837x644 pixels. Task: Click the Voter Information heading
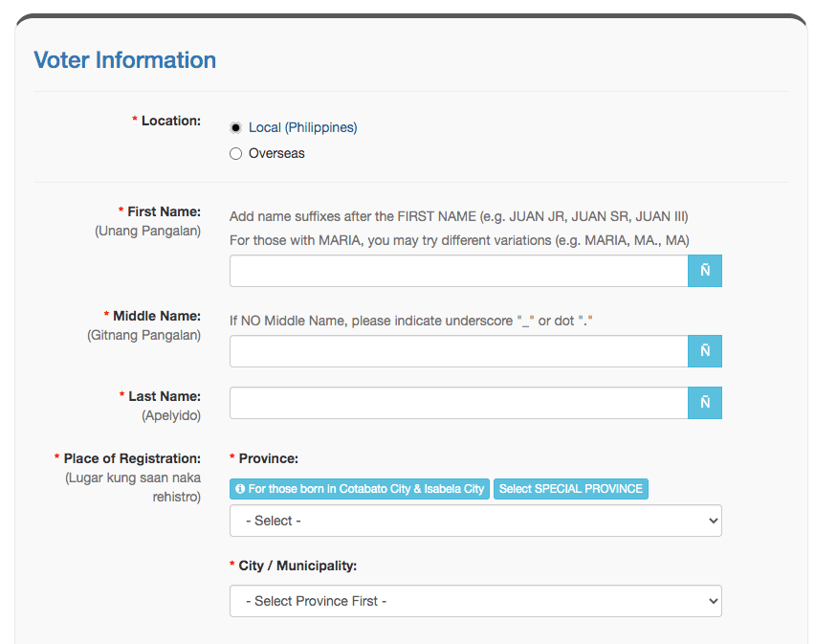pyautogui.click(x=125, y=60)
